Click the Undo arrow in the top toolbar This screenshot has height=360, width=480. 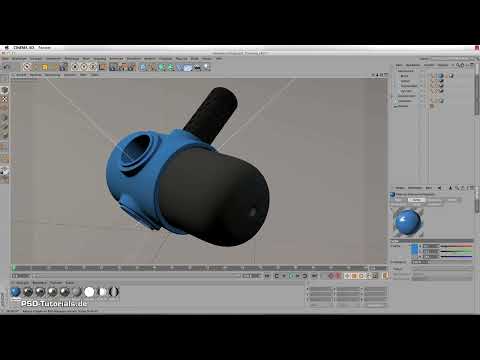(6, 67)
